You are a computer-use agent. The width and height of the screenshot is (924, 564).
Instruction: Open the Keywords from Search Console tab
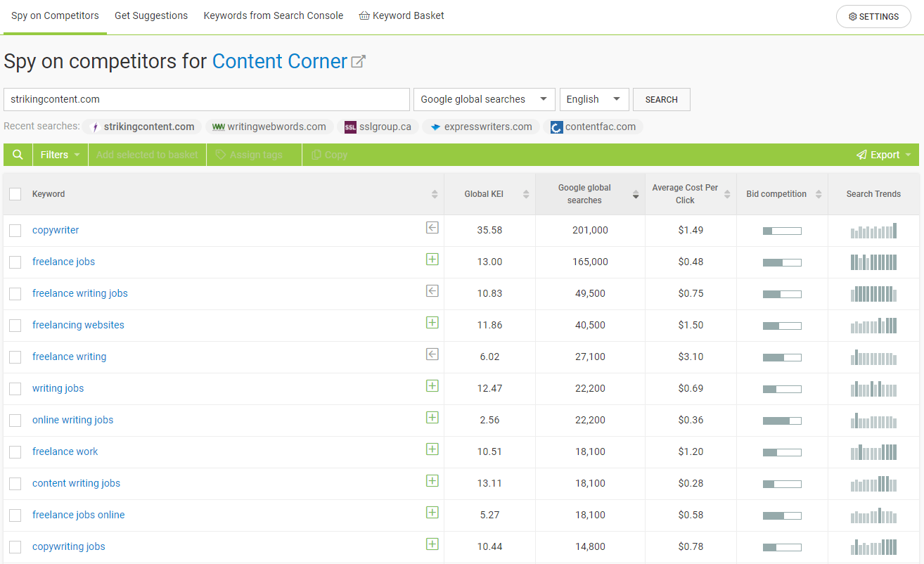click(273, 15)
